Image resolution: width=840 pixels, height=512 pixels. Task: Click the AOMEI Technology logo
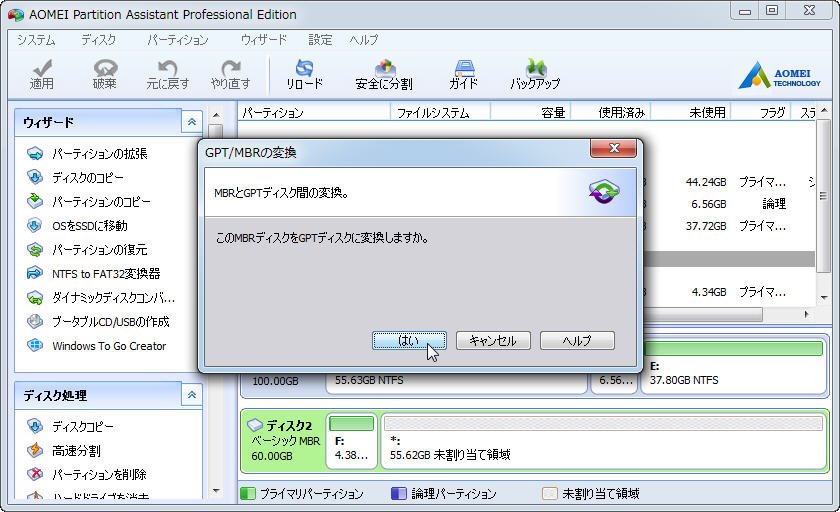click(x=779, y=75)
